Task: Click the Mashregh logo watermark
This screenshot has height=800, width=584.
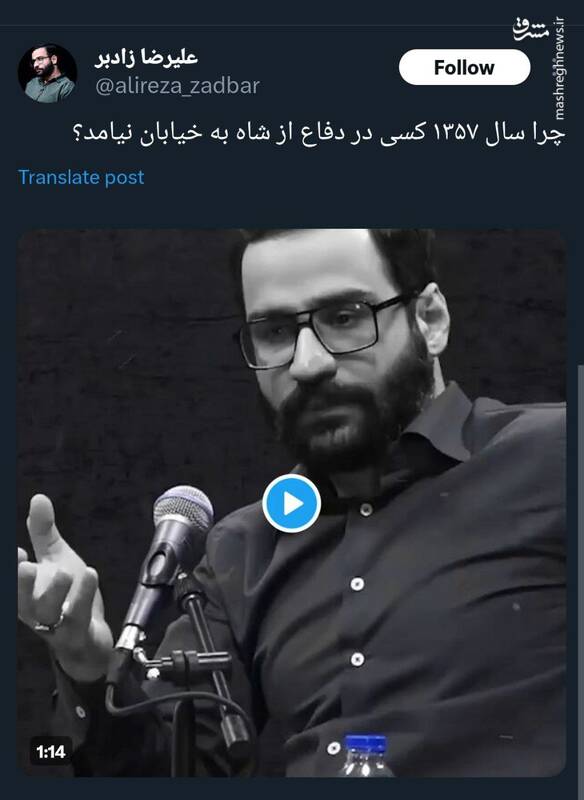Action: (x=531, y=31)
